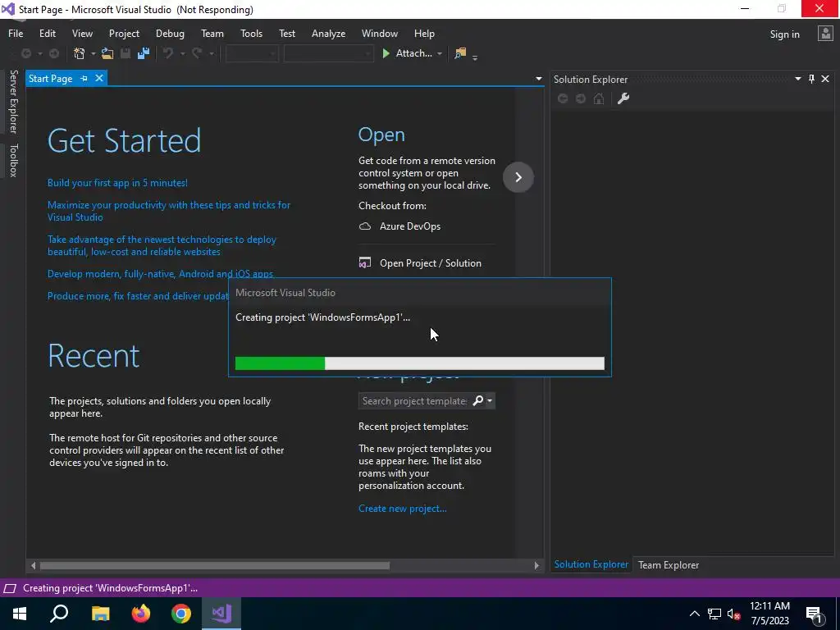
Task: Click the Navigate Backward toolbar arrow
Action: pos(25,53)
